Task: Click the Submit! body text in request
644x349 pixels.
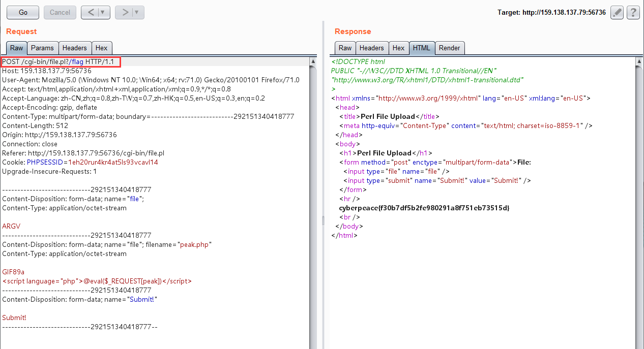Action: (x=14, y=318)
